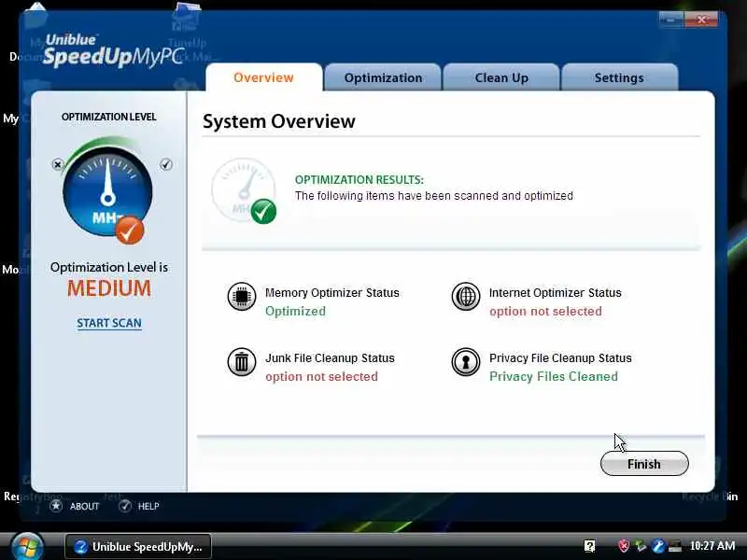
Task: Open the Clean Up tab
Action: click(x=501, y=77)
